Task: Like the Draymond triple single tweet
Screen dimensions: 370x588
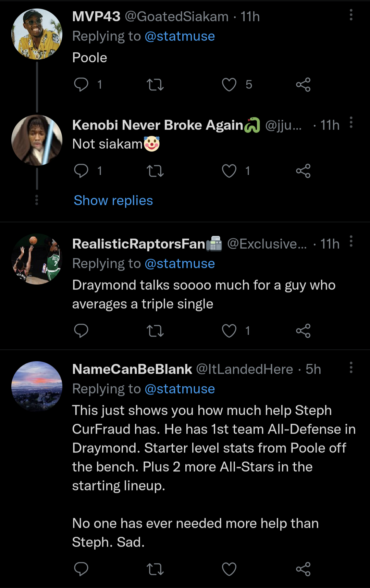Action: 229,331
